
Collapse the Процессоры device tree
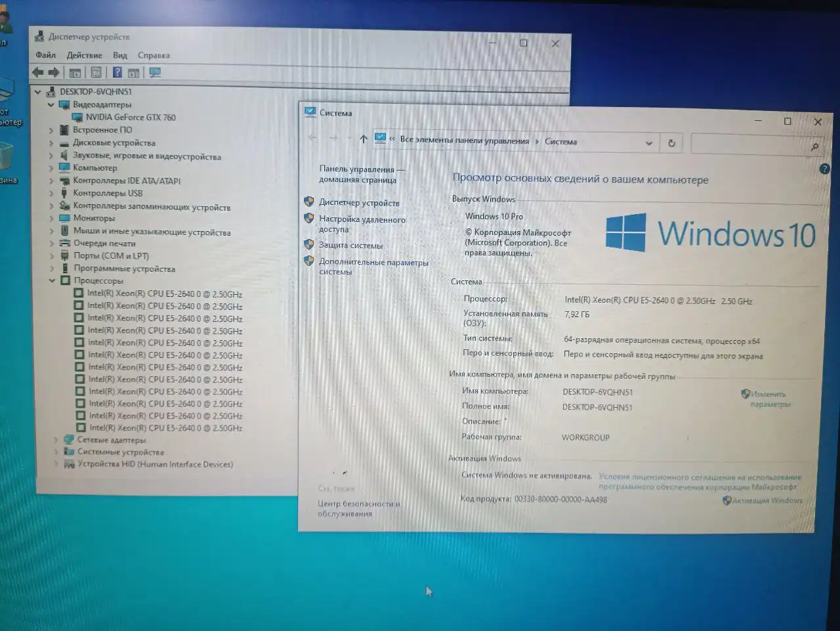[52, 280]
